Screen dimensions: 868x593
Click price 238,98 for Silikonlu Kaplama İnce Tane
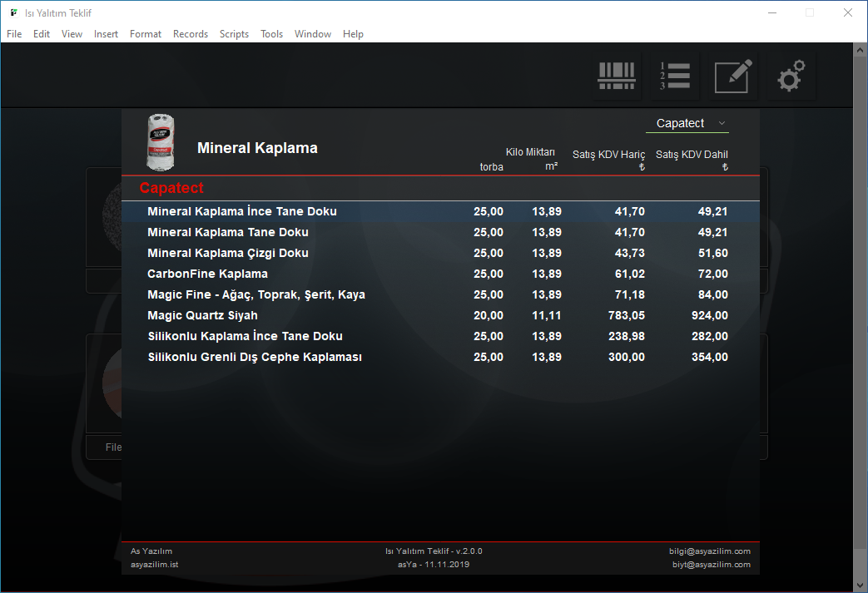626,336
